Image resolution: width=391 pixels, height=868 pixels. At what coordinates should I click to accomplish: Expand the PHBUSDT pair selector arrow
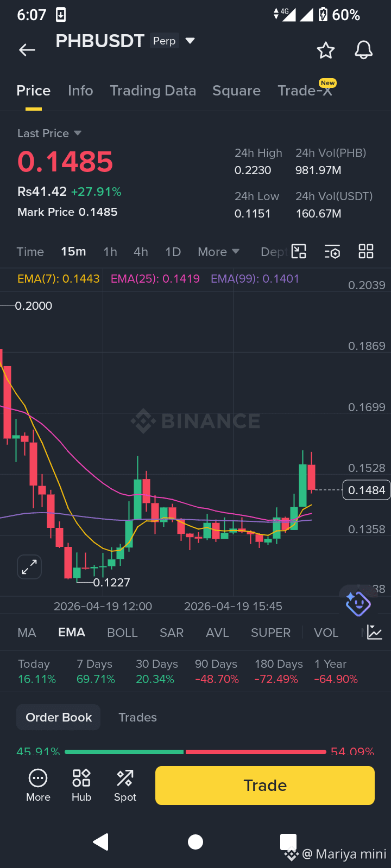[x=190, y=41]
